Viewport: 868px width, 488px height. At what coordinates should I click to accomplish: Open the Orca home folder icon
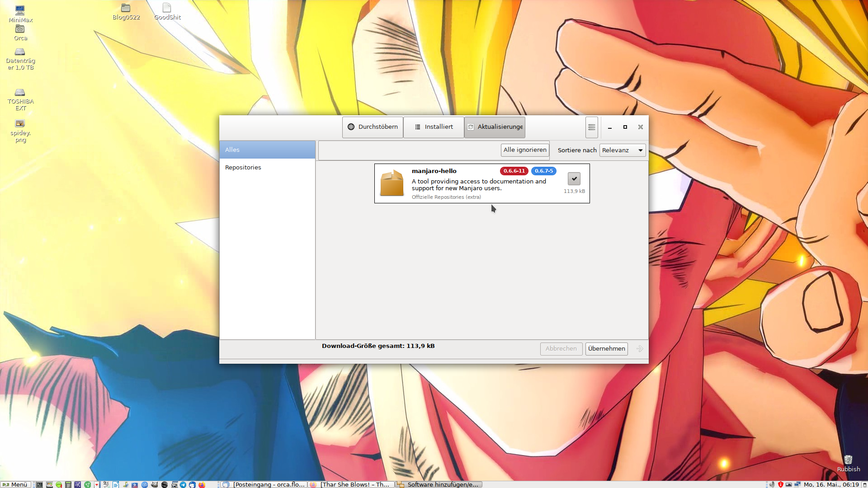[20, 33]
